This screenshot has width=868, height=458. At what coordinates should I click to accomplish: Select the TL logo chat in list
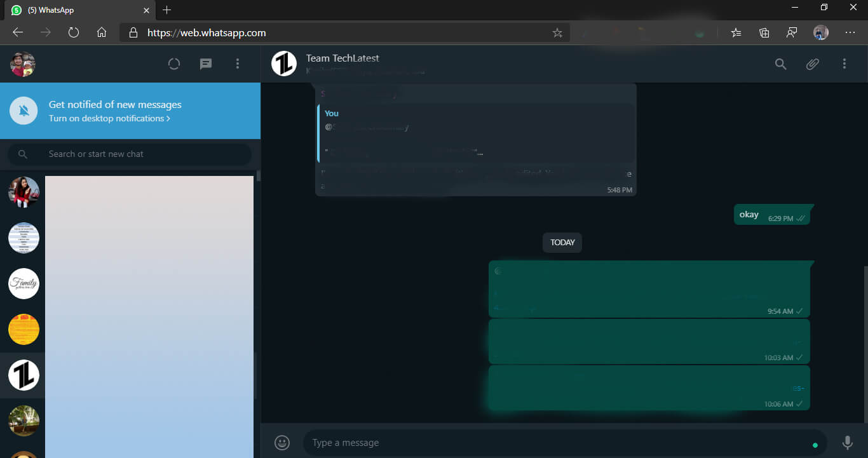[24, 375]
